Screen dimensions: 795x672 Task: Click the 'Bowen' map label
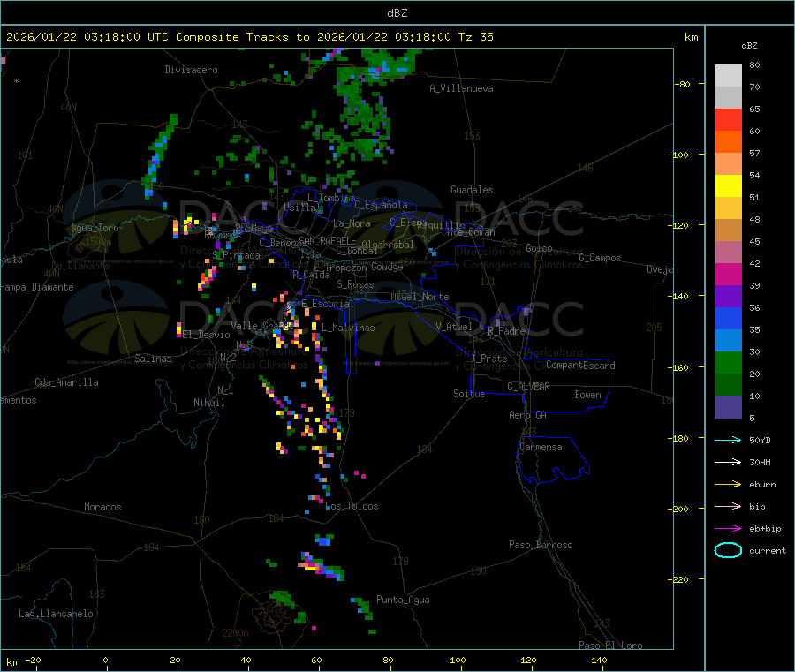click(587, 395)
